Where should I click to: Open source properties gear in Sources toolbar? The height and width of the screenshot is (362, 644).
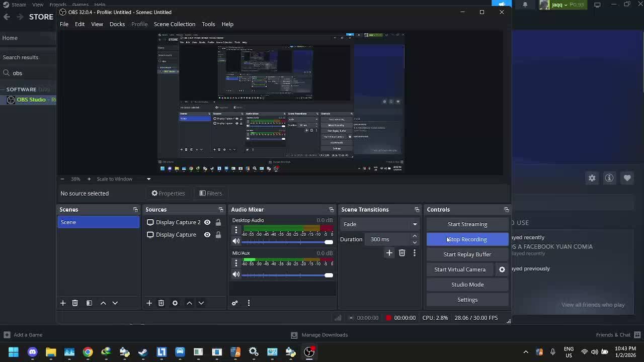pos(175,303)
